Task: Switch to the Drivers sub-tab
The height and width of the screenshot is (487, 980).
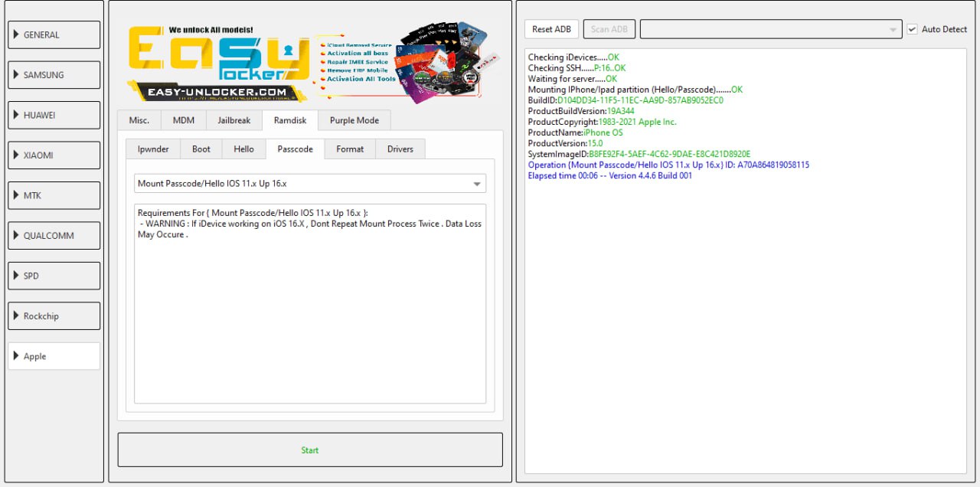Action: click(x=400, y=149)
